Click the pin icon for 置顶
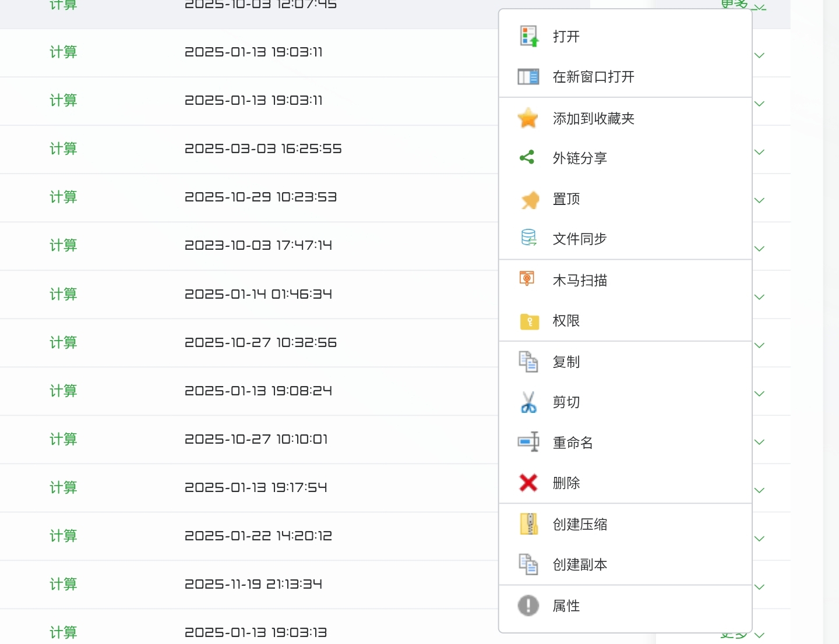839x644 pixels. (x=528, y=199)
